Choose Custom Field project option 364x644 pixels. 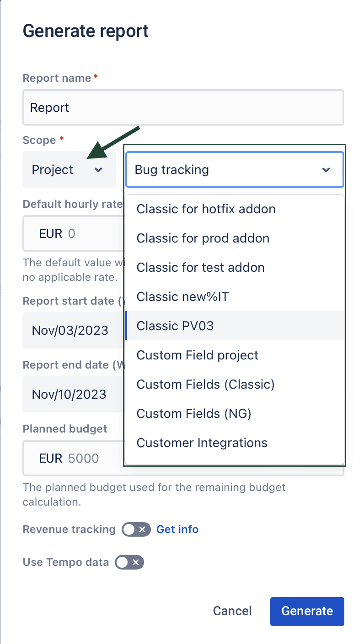tap(198, 355)
